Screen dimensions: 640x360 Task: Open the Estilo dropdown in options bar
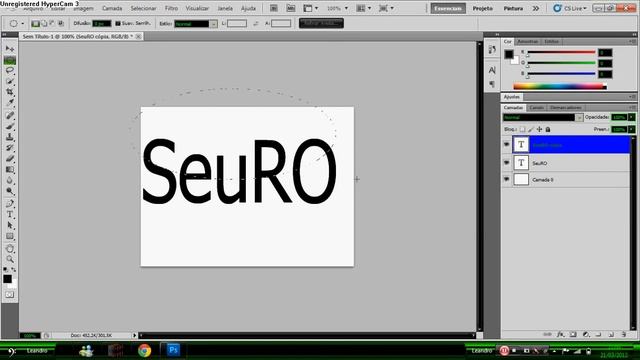(x=196, y=24)
